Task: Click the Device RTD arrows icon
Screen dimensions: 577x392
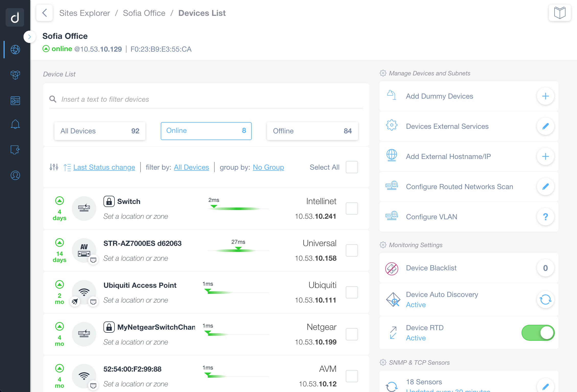Action: click(393, 333)
